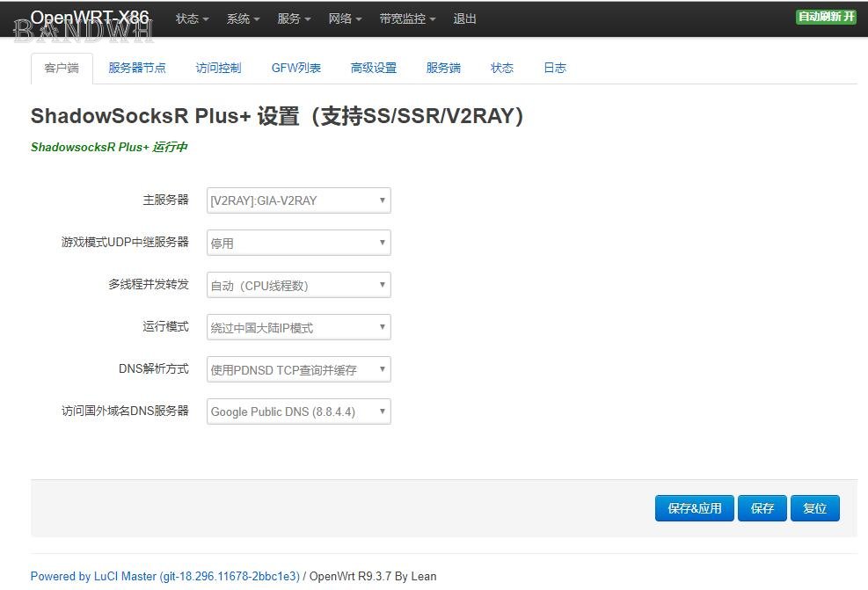Image resolution: width=868 pixels, height=590 pixels.
Task: Switch to the 访问控制 tab
Action: point(218,68)
